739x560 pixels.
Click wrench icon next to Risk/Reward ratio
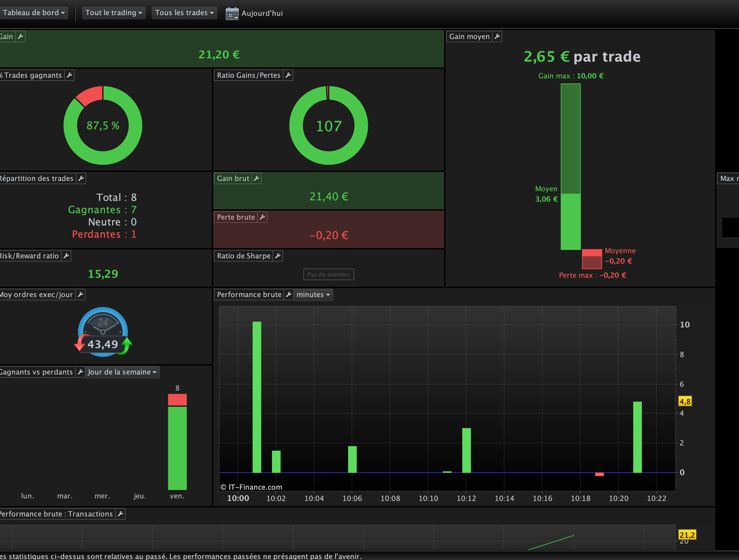coord(66,256)
